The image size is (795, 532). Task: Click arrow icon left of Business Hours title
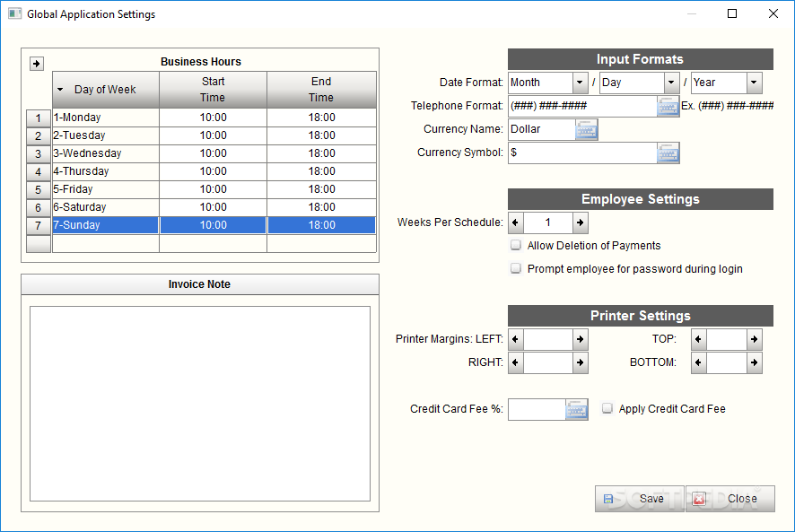coord(37,64)
